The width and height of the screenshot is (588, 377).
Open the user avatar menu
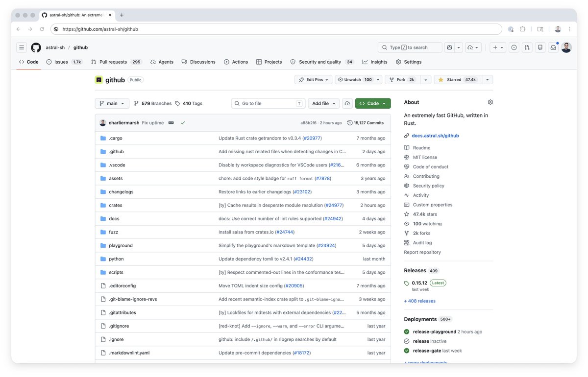click(566, 47)
